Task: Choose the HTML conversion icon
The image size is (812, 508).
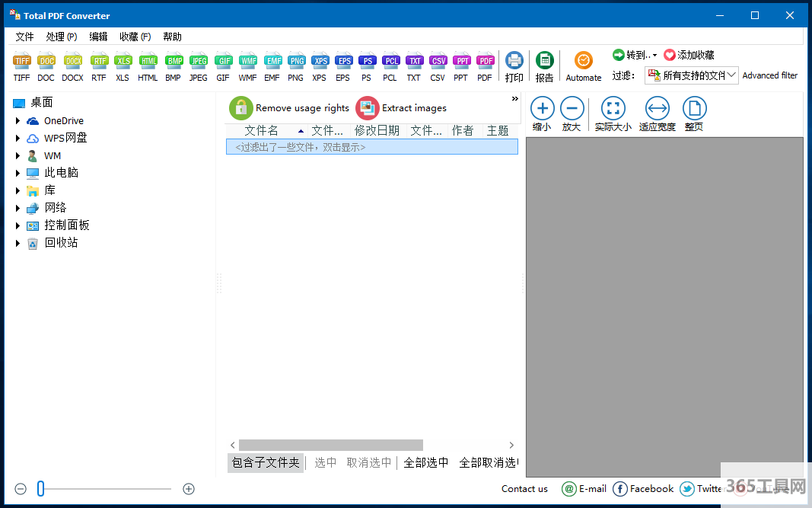Action: pyautogui.click(x=148, y=61)
